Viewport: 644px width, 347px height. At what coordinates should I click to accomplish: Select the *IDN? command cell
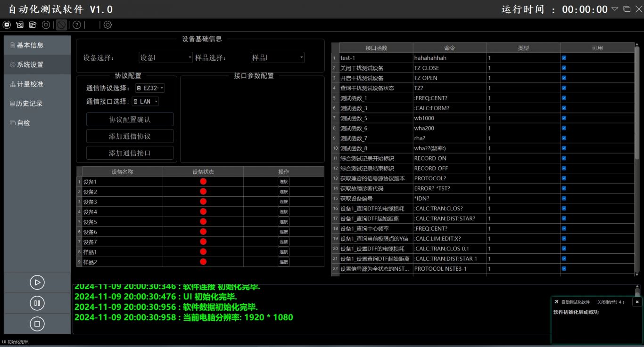450,198
